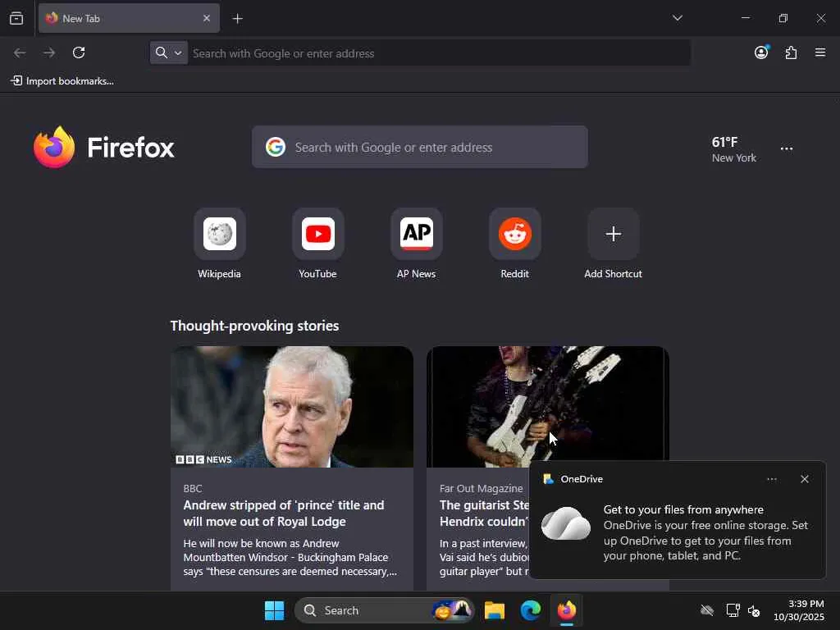This screenshot has height=630, width=840.
Task: Open OneDrive notification options menu
Action: tap(771, 479)
